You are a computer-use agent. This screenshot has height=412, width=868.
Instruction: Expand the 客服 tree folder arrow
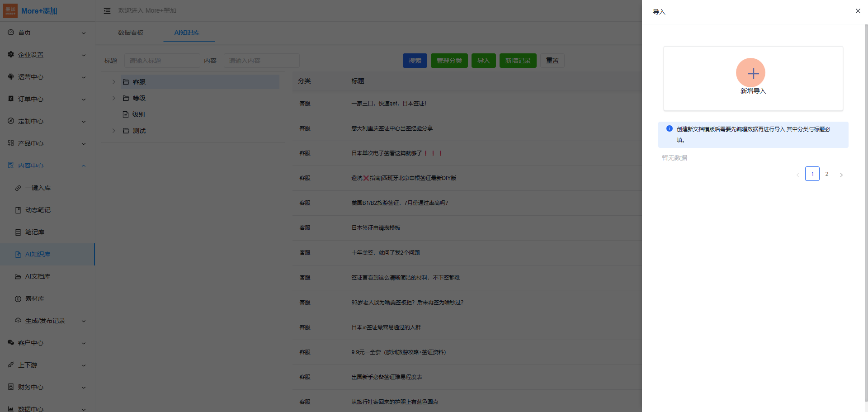[113, 82]
